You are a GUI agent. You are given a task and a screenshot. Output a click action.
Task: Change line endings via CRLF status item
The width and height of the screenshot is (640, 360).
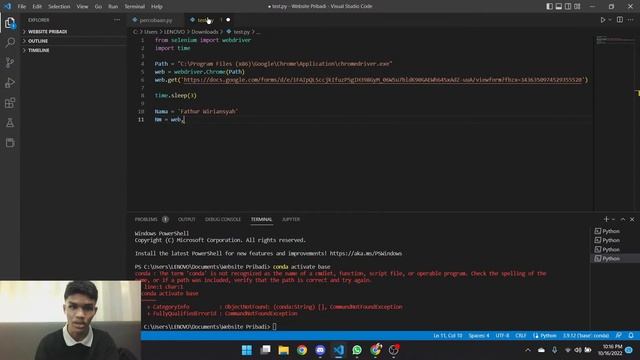(520, 336)
